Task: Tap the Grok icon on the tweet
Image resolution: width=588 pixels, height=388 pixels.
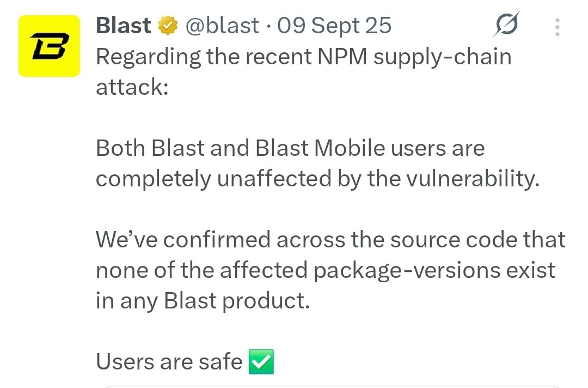Action: [x=506, y=25]
